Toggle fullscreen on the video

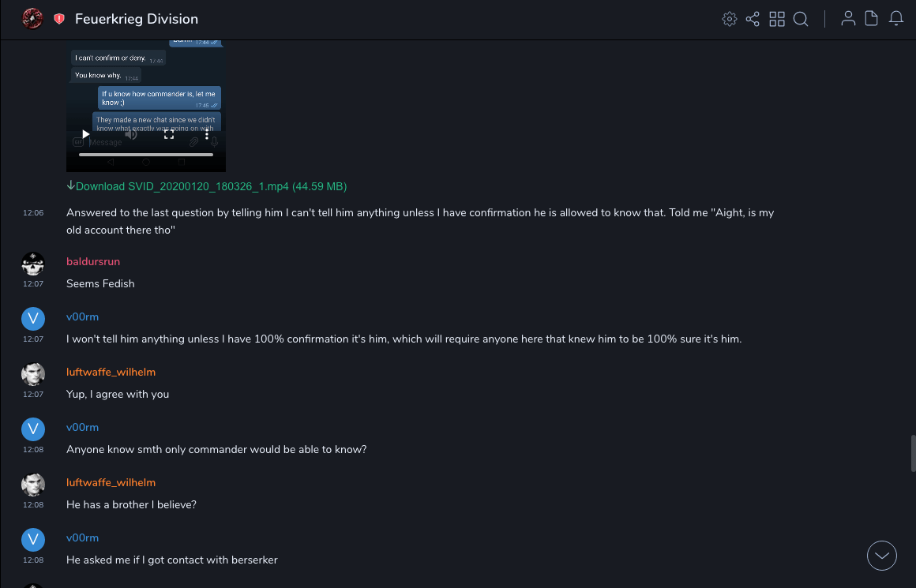click(x=168, y=135)
